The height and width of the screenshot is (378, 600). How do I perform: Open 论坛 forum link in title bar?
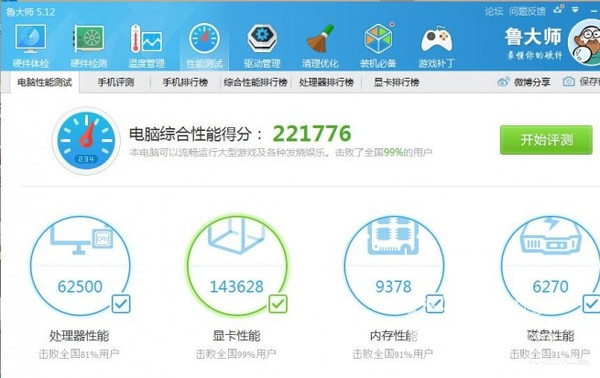494,11
